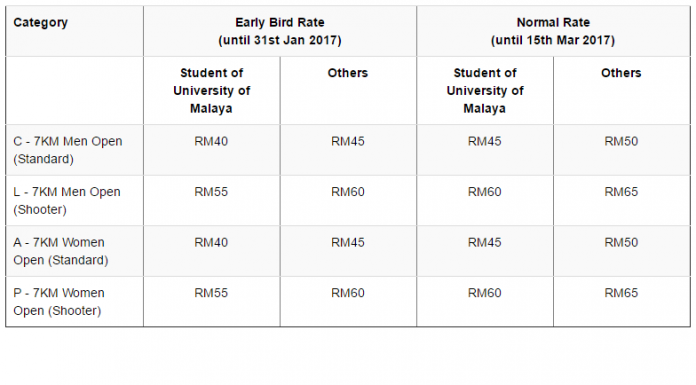
Task: Click RM40 early bird student price for Men Standard
Action: tap(211, 142)
